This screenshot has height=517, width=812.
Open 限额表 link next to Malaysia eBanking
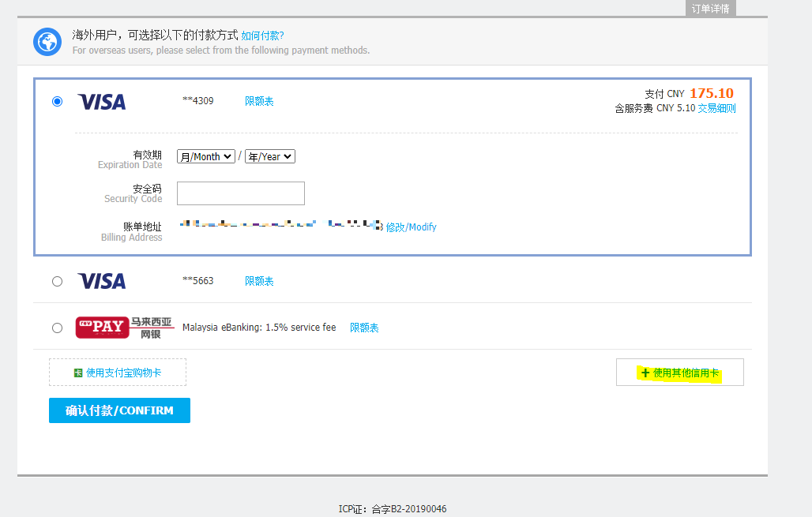[364, 328]
